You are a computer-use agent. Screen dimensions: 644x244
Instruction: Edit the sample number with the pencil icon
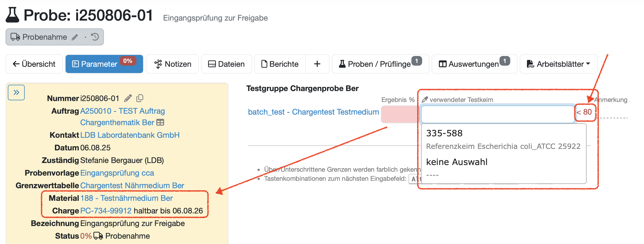[128, 98]
